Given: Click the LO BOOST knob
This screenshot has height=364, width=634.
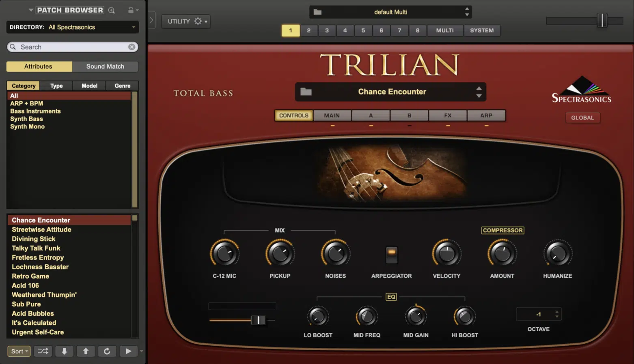Looking at the screenshot, I should tap(318, 317).
